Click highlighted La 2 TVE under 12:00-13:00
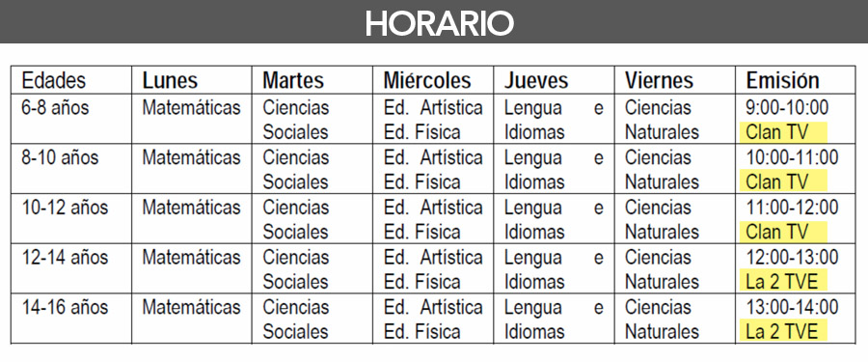 pyautogui.click(x=783, y=282)
